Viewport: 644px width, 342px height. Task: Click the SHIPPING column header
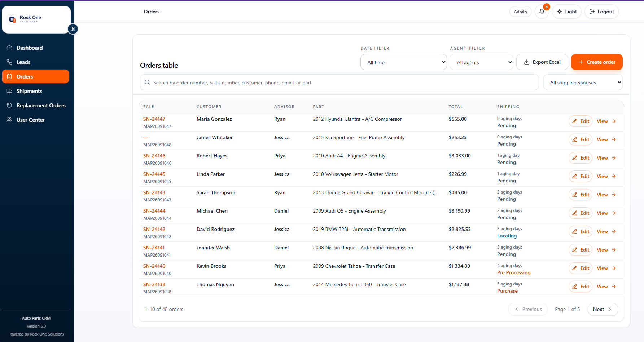508,107
